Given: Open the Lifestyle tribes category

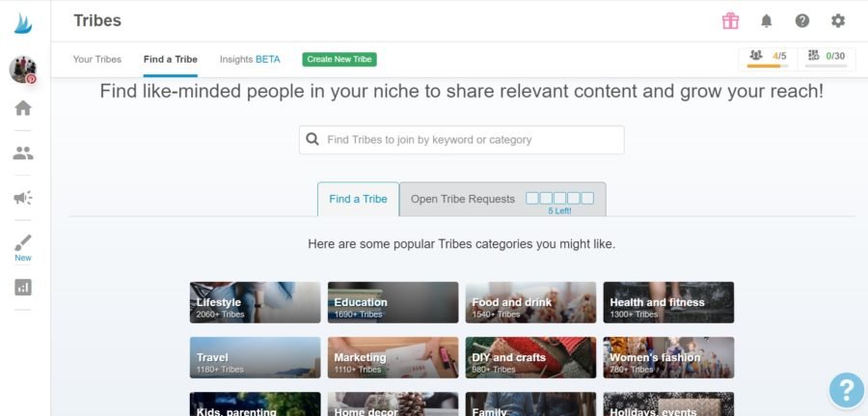Looking at the screenshot, I should tap(255, 302).
